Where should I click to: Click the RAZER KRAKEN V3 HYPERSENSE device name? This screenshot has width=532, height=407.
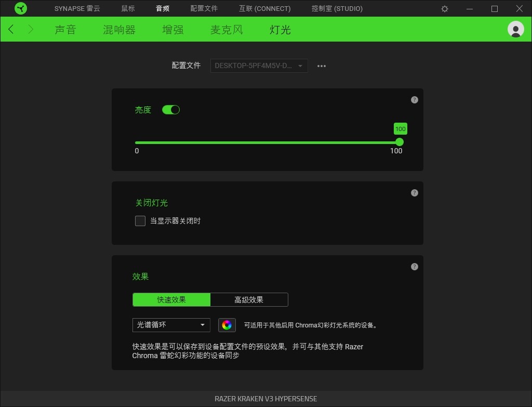coord(265,399)
